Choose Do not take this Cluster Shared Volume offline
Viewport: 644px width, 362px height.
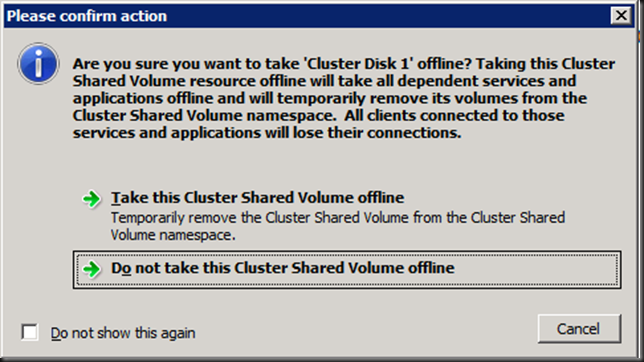pyautogui.click(x=347, y=270)
